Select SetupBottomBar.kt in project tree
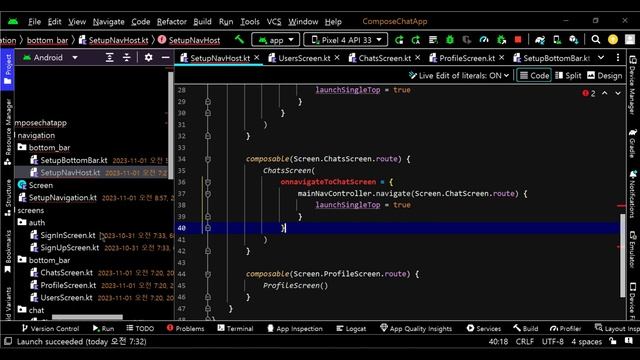Viewport: 640px width, 360px height. coord(73,160)
